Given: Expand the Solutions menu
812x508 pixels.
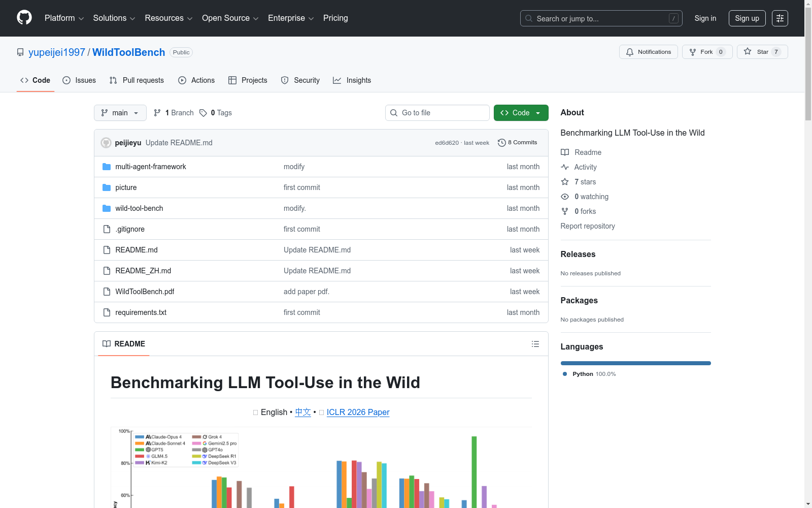Looking at the screenshot, I should click(114, 18).
